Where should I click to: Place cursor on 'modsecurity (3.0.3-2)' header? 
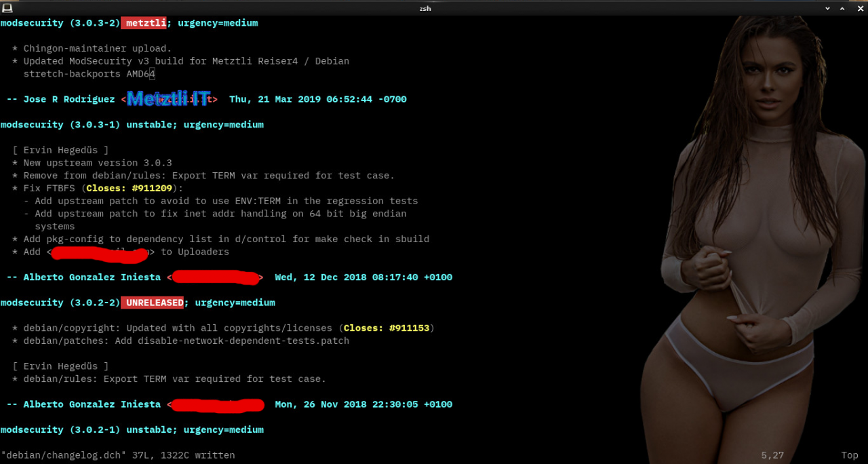[60, 23]
